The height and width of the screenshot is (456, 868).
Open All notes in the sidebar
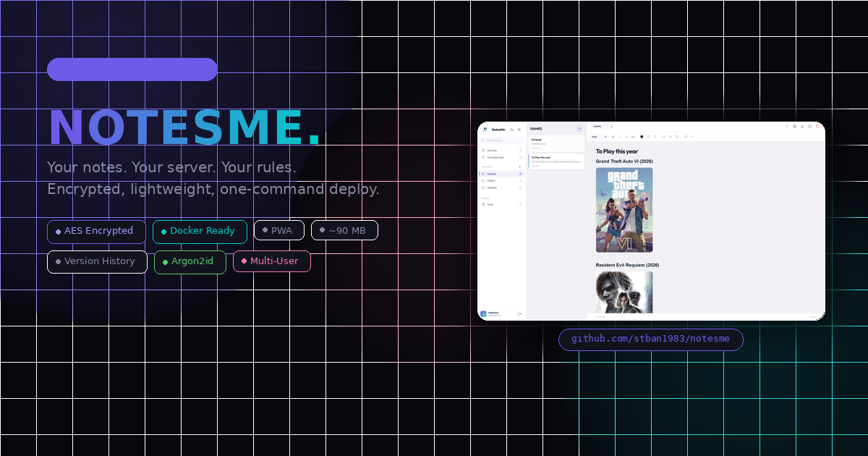tap(501, 151)
